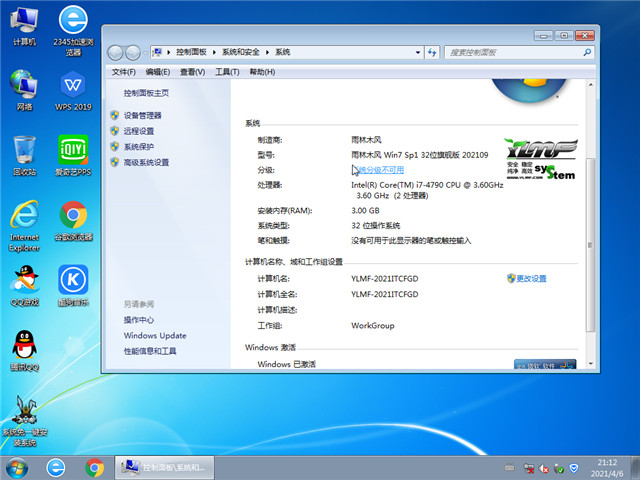Minimize the system window
This screenshot has height=480, width=640.
pos(543,36)
